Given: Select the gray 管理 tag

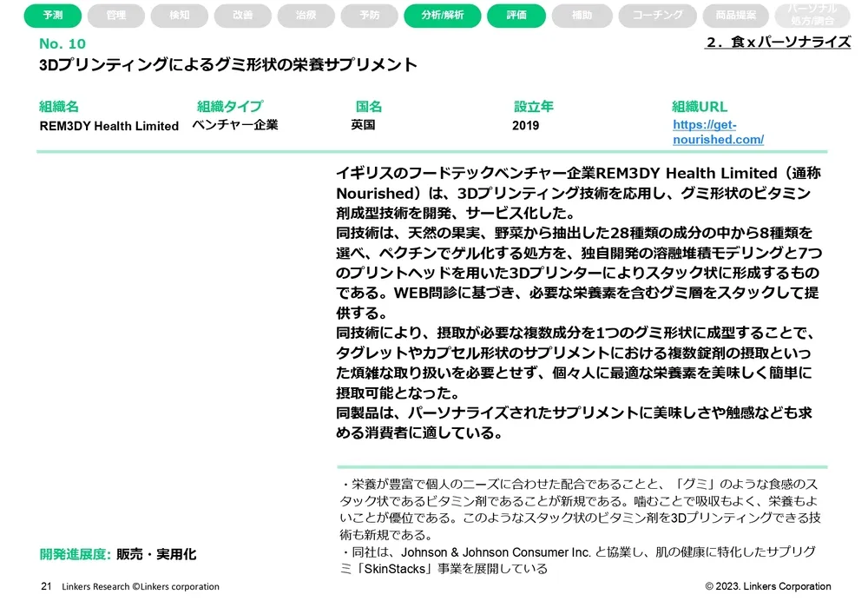Looking at the screenshot, I should pyautogui.click(x=115, y=16).
